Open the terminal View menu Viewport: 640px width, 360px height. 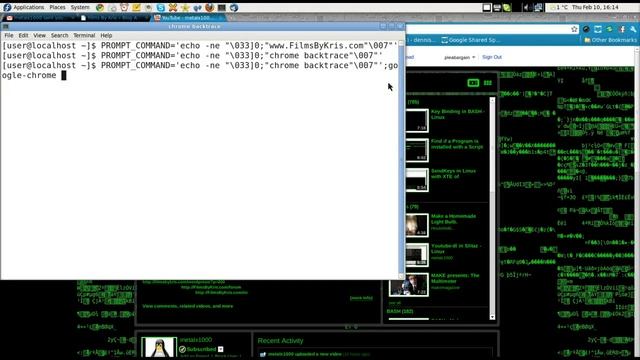coord(40,36)
